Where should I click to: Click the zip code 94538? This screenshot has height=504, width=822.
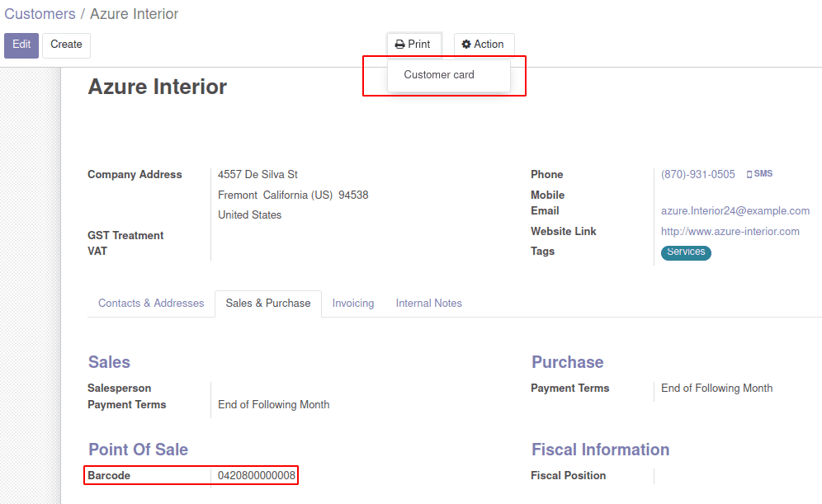(353, 195)
